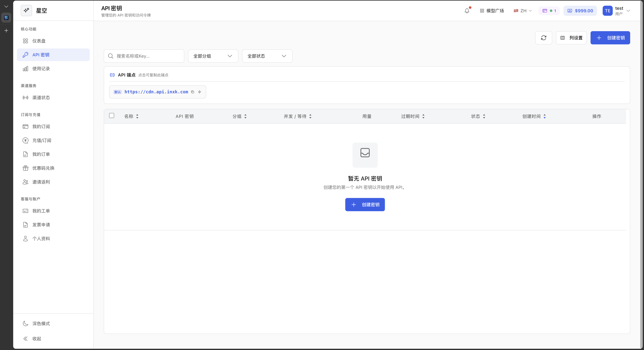The height and width of the screenshot is (350, 644).
Task: Open 列设置 column settings
Action: (x=571, y=38)
